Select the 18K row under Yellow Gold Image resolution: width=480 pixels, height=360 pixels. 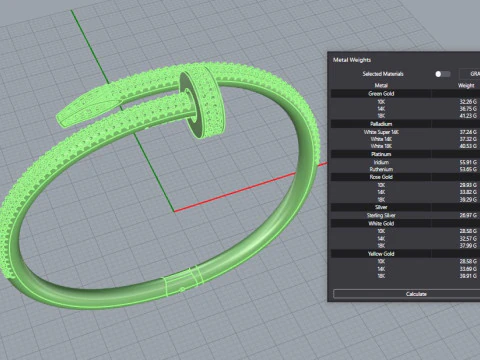point(405,276)
